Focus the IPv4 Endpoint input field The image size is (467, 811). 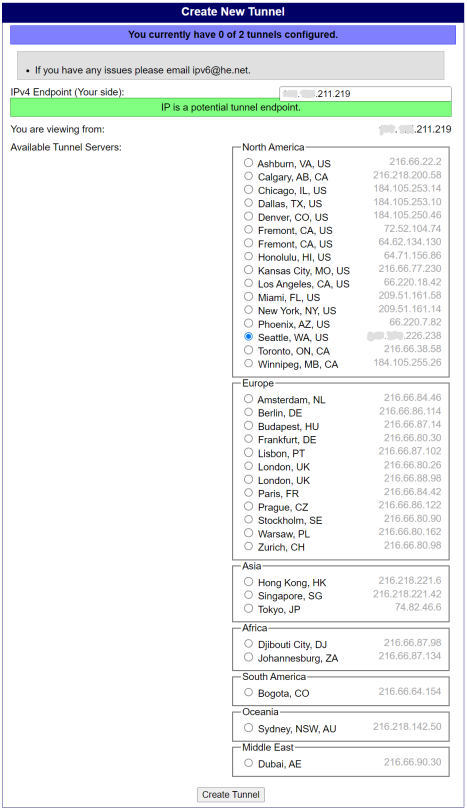365,94
